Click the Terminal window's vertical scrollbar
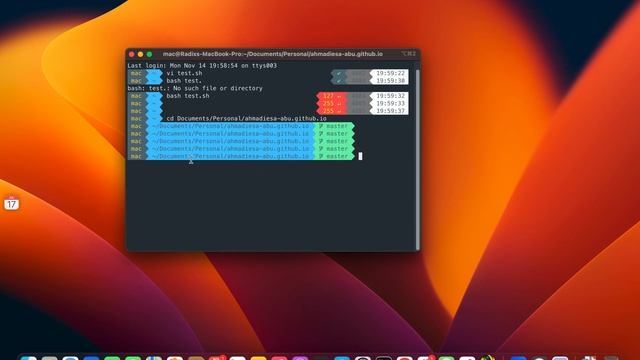 click(418, 159)
